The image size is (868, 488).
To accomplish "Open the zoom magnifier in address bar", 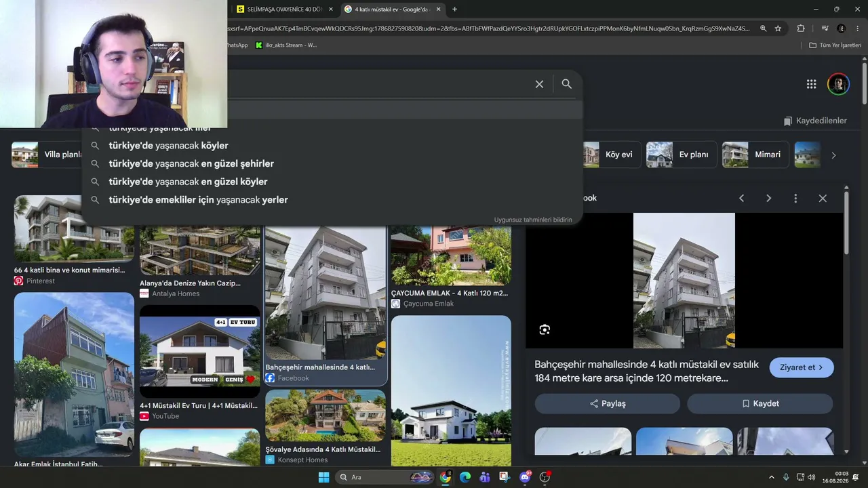I will tap(764, 28).
